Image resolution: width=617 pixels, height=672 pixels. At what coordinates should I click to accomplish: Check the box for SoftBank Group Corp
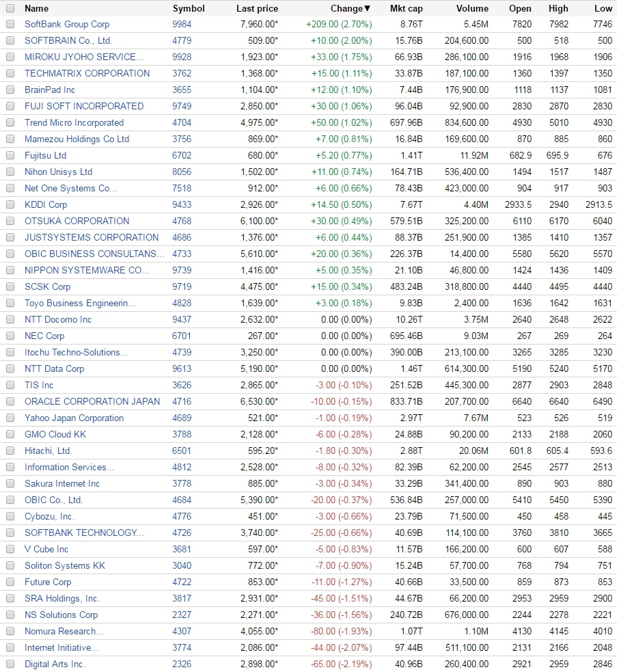(x=10, y=25)
